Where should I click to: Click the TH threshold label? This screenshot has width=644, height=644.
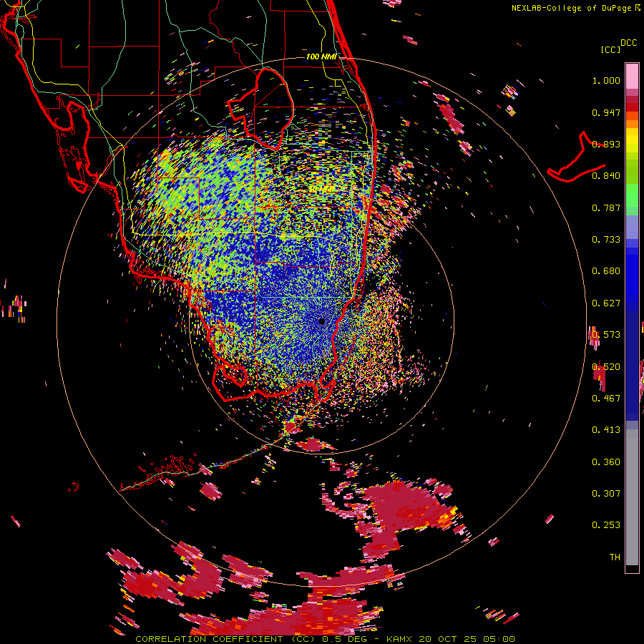(615, 557)
